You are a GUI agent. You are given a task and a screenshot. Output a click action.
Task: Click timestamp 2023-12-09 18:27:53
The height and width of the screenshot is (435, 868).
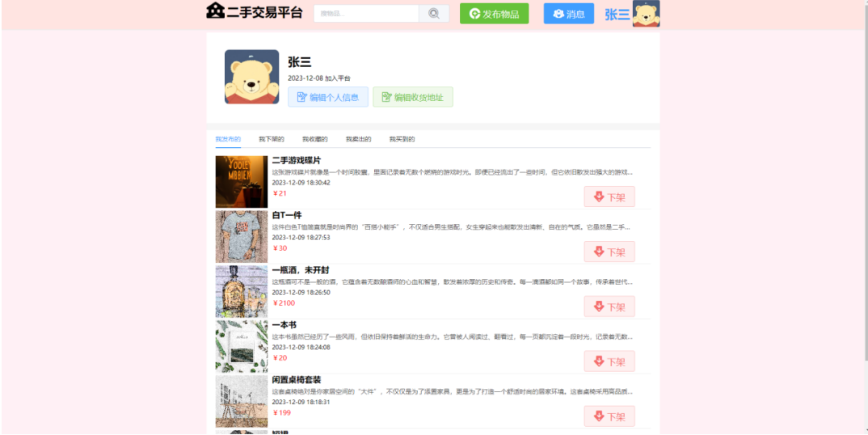[x=301, y=237]
